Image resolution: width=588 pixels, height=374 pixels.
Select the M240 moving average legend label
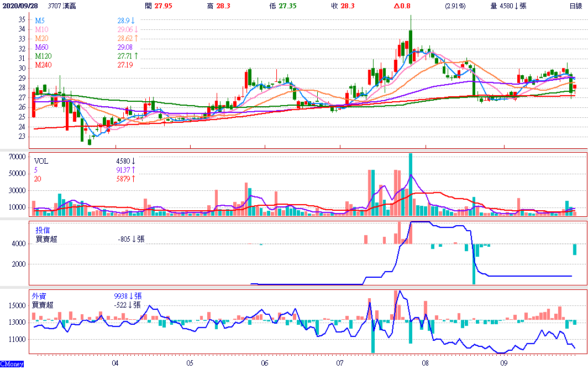(43, 65)
